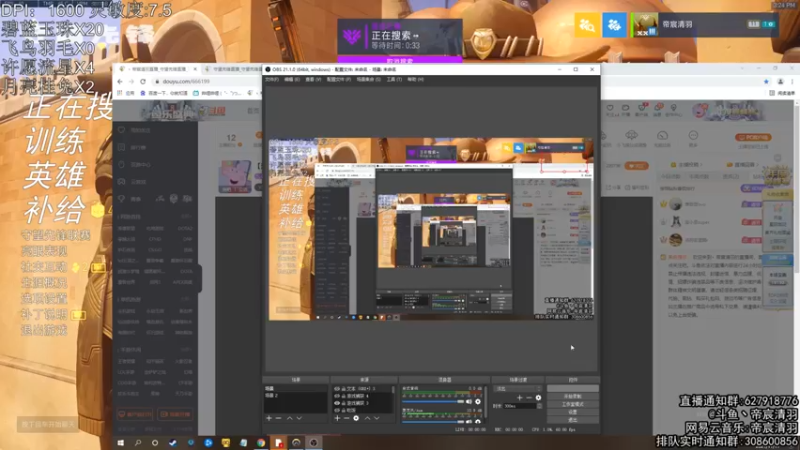Add a new scene in OBS Scenes panel
Image resolution: width=800 pixels, height=450 pixels.
[x=269, y=418]
